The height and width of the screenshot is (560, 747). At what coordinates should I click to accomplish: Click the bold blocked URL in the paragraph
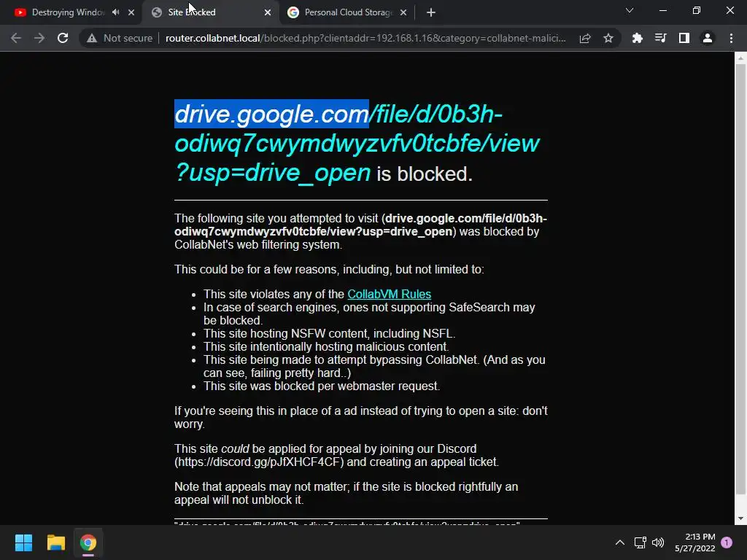click(360, 225)
